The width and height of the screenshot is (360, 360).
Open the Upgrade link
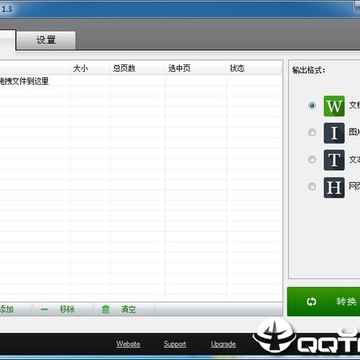click(x=223, y=344)
